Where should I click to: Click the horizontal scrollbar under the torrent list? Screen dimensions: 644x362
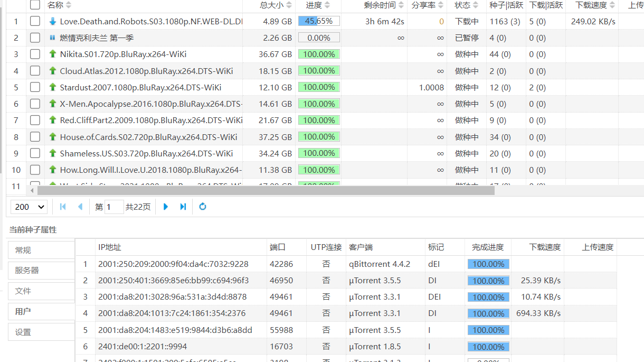(266, 190)
